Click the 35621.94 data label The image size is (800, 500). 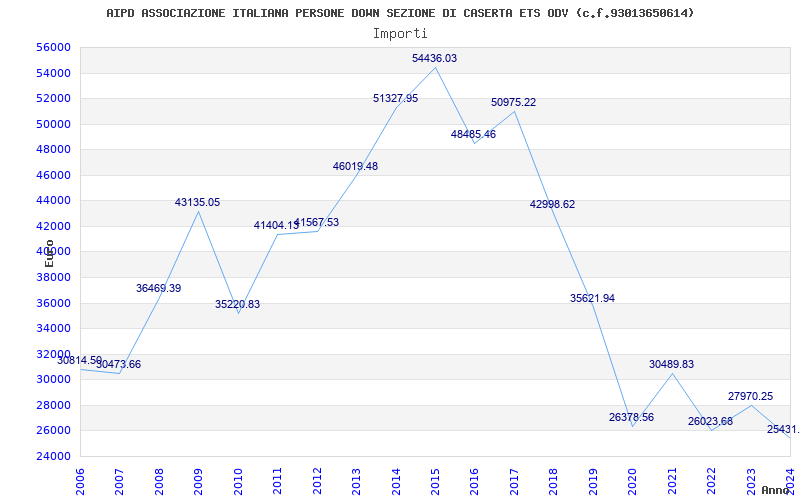(592, 298)
